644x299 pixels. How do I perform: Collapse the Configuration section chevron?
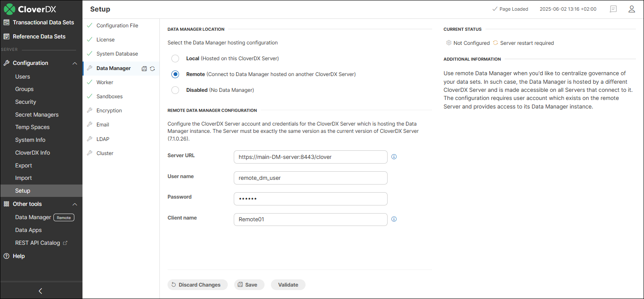click(75, 63)
